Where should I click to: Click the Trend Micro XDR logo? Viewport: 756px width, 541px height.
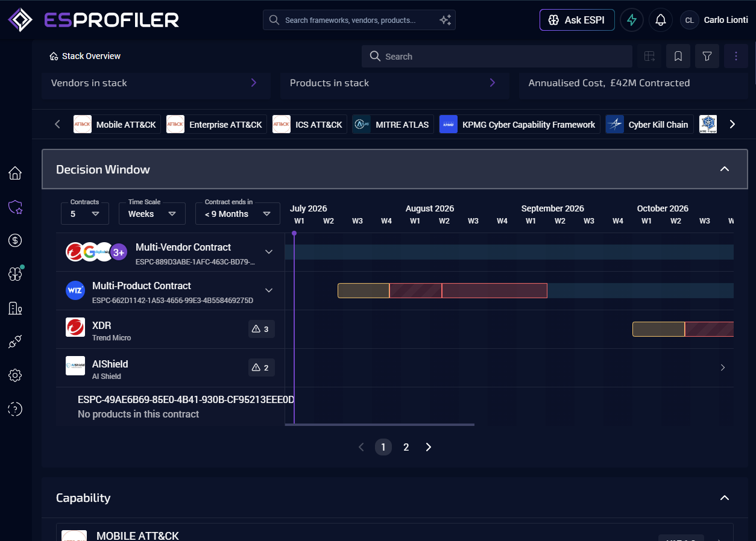point(75,327)
